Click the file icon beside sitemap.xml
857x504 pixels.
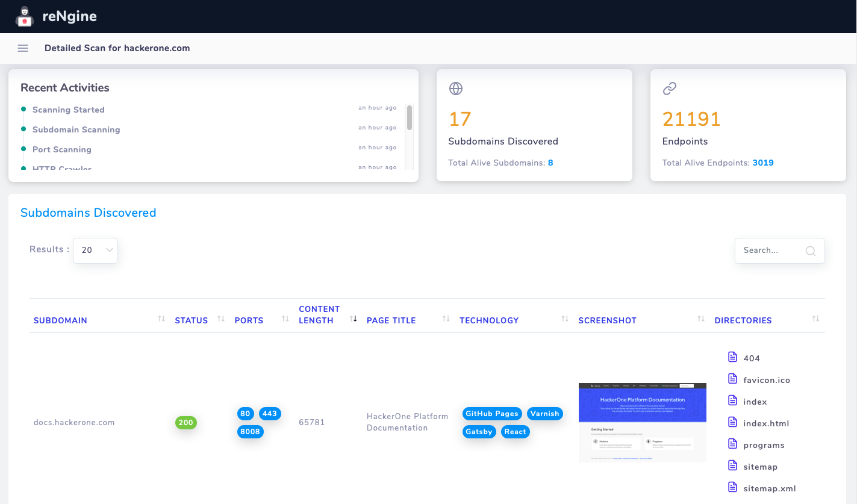pos(733,487)
